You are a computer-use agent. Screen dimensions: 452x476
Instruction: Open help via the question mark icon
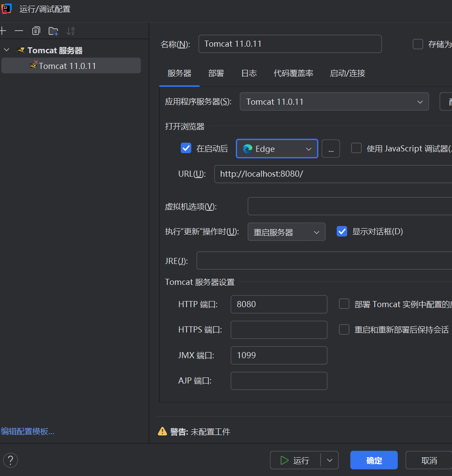pos(10,460)
